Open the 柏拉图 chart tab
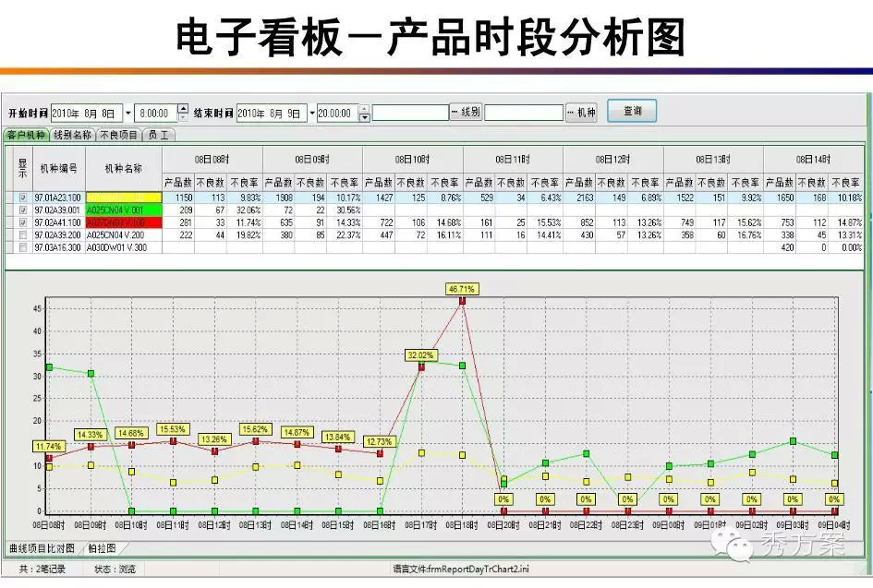873x588 pixels. click(x=102, y=548)
